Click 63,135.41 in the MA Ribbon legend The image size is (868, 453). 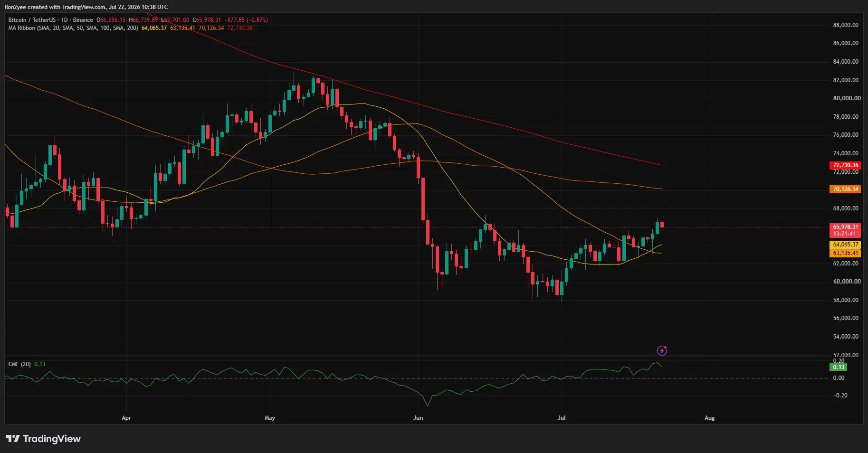click(182, 28)
